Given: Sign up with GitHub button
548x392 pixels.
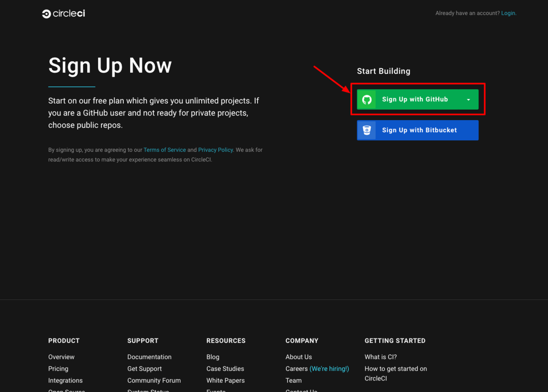Looking at the screenshot, I should (x=418, y=100).
